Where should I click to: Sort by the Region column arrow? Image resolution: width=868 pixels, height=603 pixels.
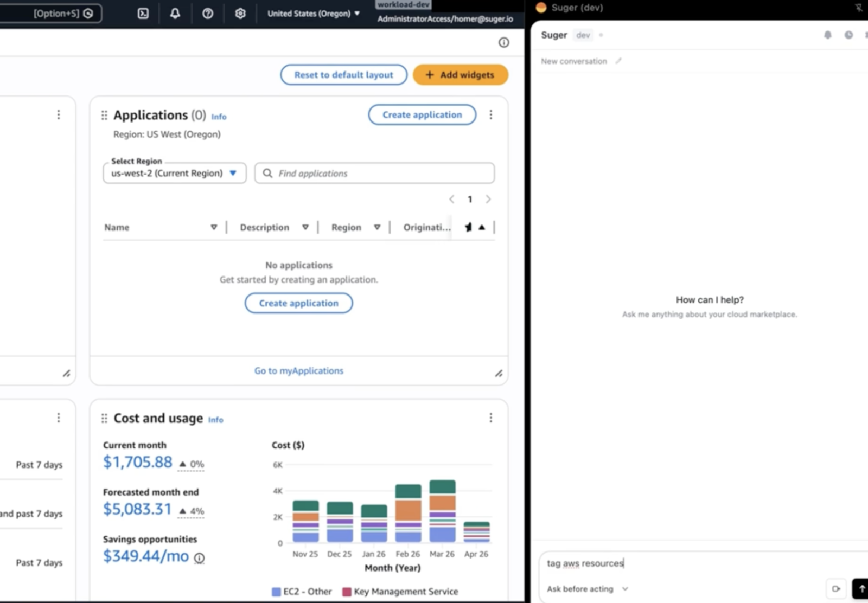tap(377, 227)
